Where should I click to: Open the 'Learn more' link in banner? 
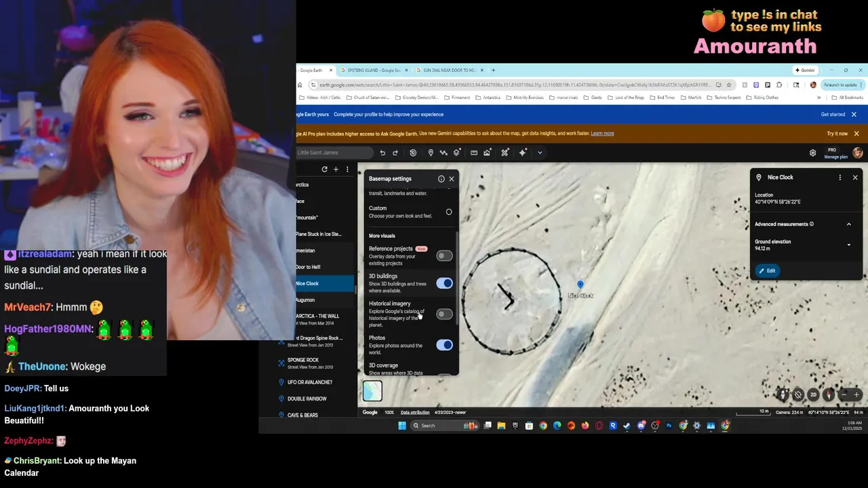[x=602, y=134]
